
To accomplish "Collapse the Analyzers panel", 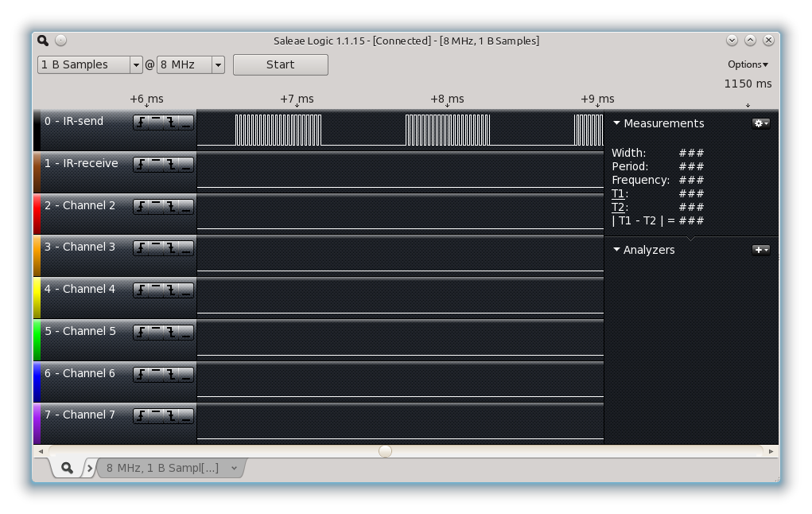I will 616,250.
